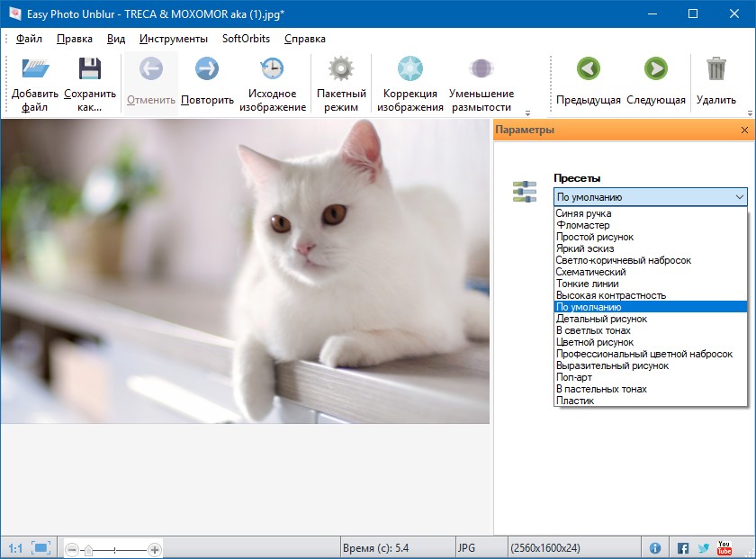Open Коррекция изображения tool
The width and height of the screenshot is (756, 559).
tap(410, 69)
